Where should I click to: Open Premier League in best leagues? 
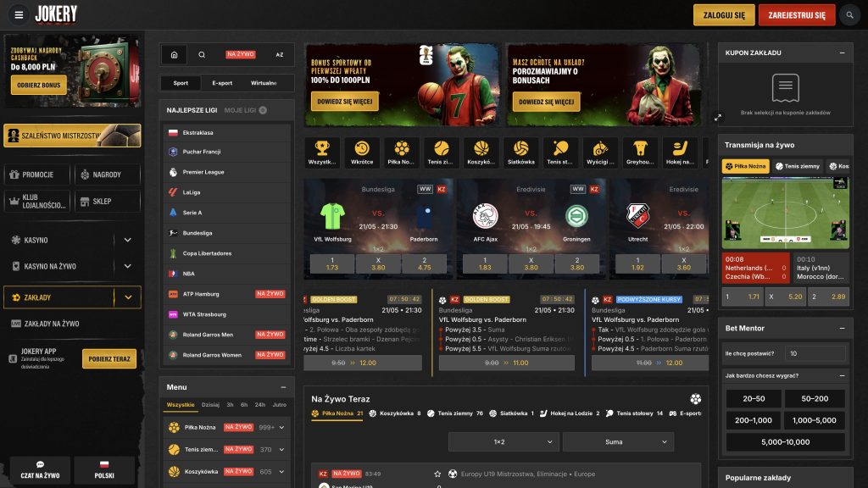coord(227,172)
